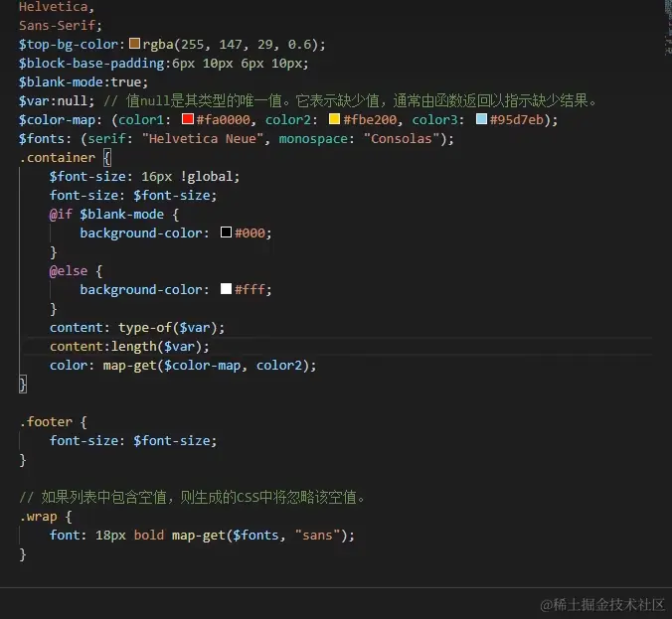Click the Sans-Serif font value
672x619 pixels.
pyautogui.click(x=57, y=26)
